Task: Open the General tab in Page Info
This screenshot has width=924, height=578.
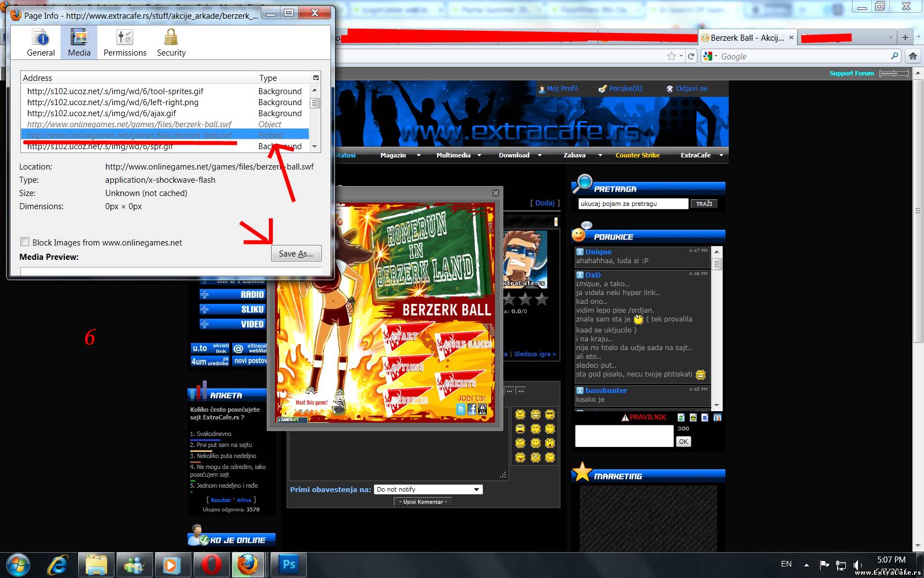Action: click(41, 42)
